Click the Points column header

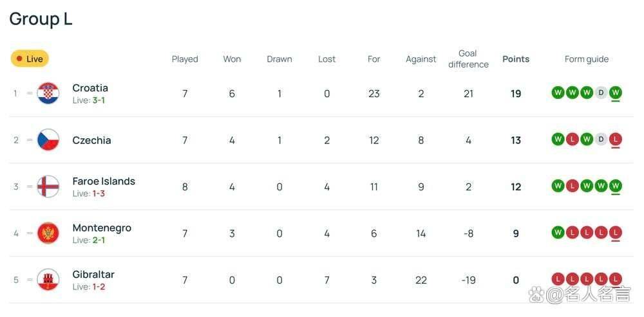click(516, 59)
